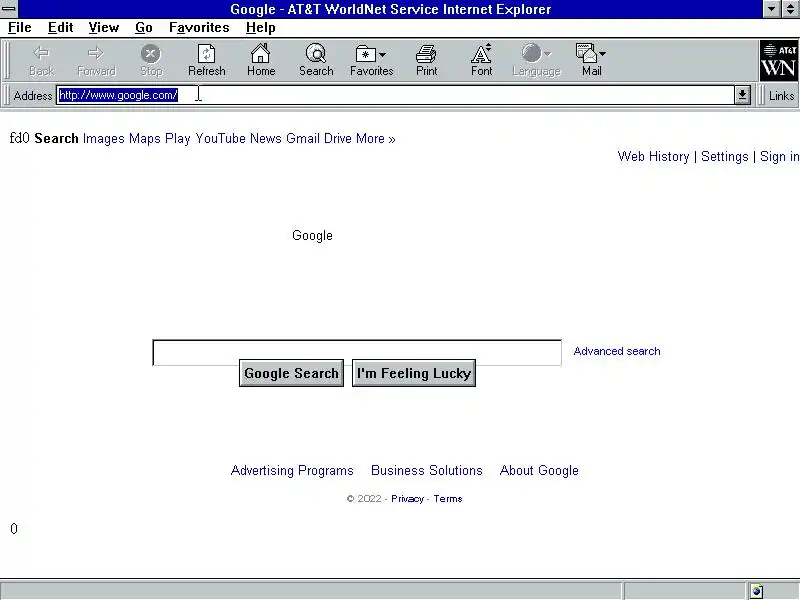Change text size with the Font icon
Screen dimensions: 800x600
click(481, 60)
